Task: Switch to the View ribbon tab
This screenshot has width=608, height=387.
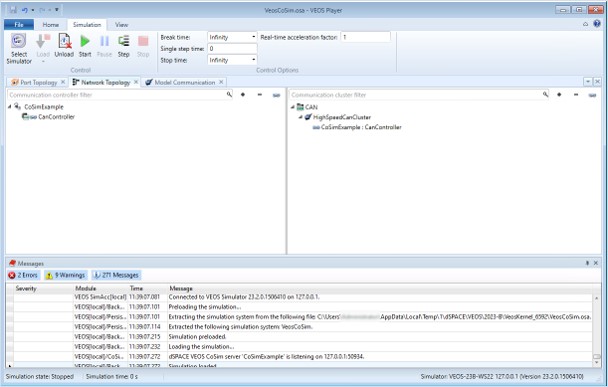Action: (x=121, y=24)
